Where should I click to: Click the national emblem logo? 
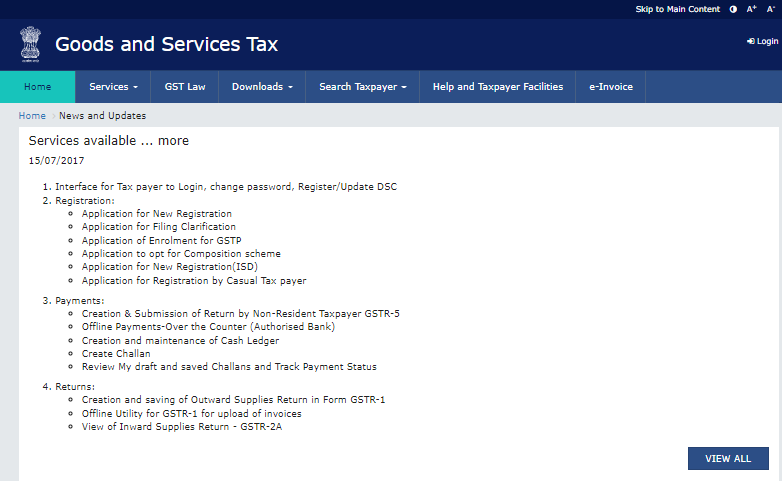[30, 44]
